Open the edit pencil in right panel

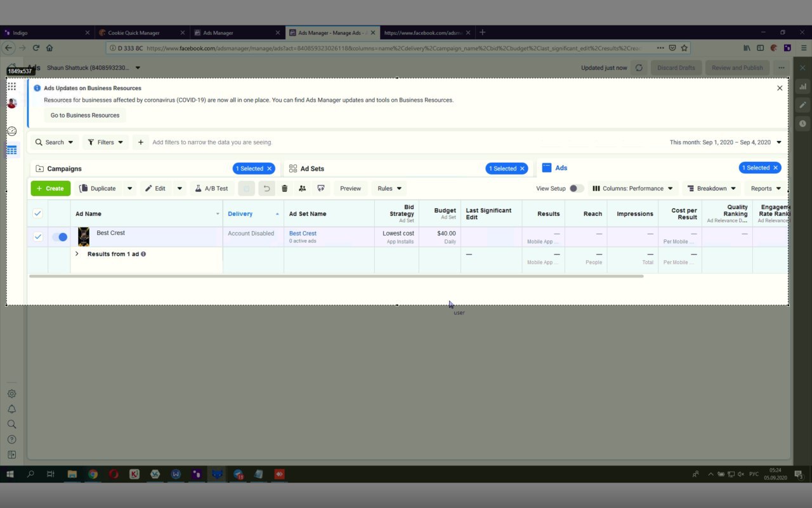tap(802, 105)
